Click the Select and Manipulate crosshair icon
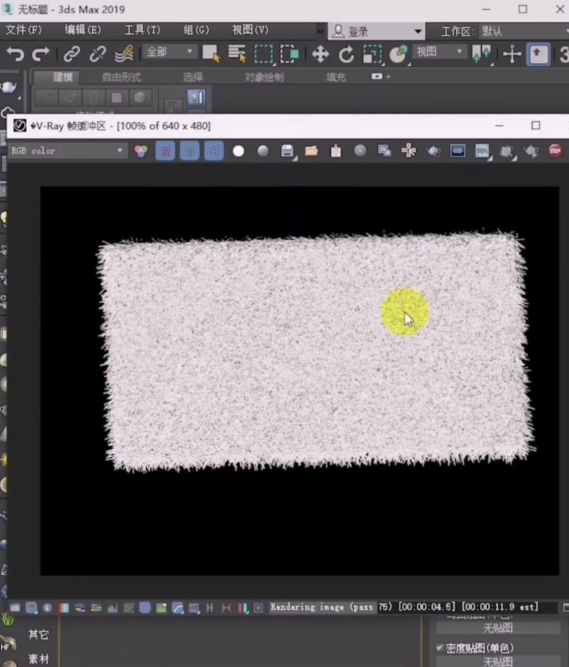The image size is (569, 667). point(512,54)
